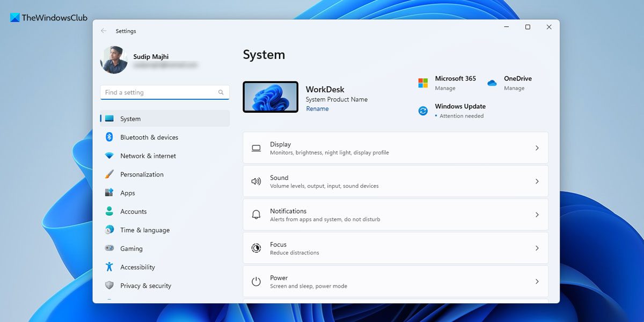Expand Display settings chevron
The image size is (644, 322).
tap(537, 148)
